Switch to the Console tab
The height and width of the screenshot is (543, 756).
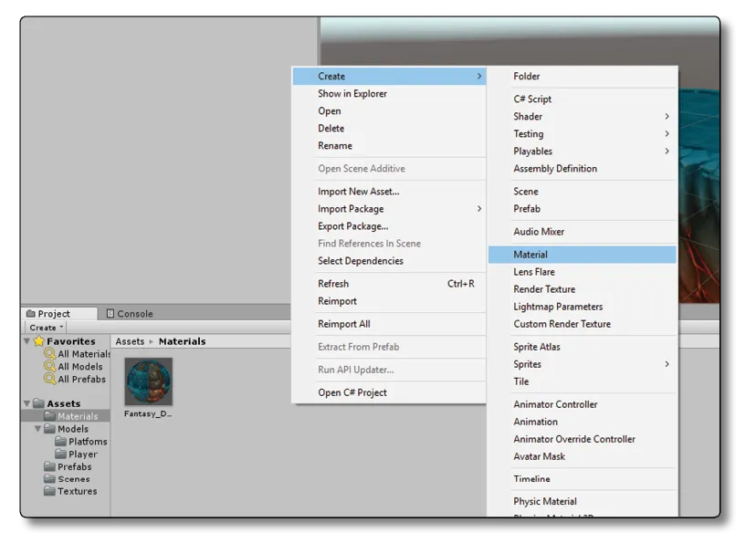(130, 314)
